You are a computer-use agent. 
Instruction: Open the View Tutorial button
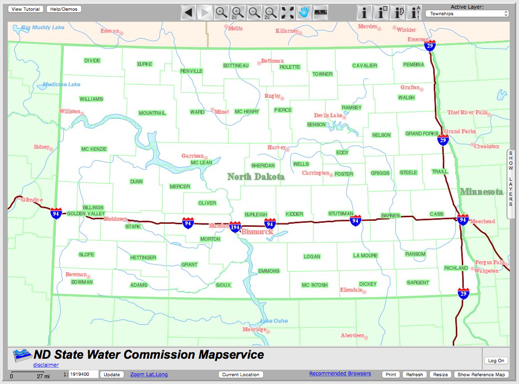(x=26, y=9)
